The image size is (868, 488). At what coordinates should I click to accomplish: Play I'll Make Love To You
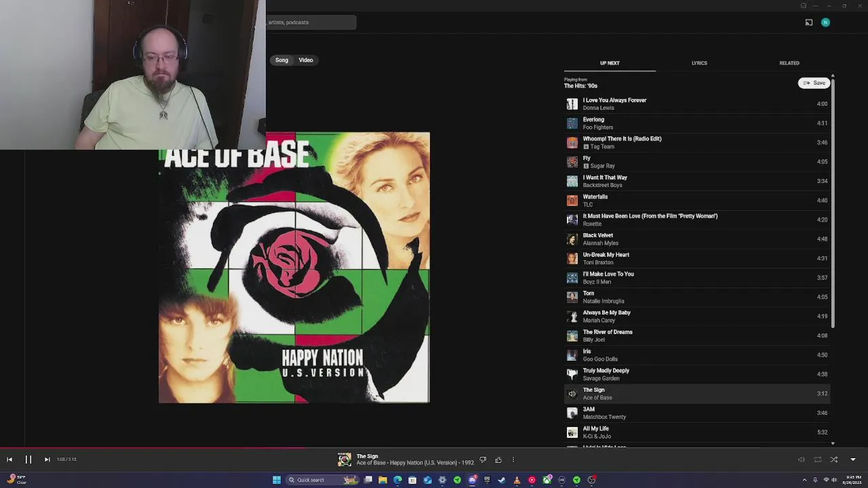697,278
